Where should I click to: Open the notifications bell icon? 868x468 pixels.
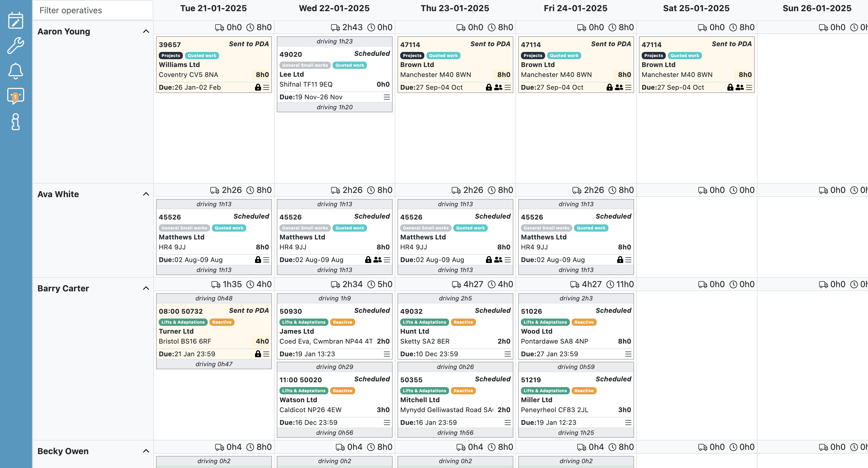pyautogui.click(x=15, y=71)
